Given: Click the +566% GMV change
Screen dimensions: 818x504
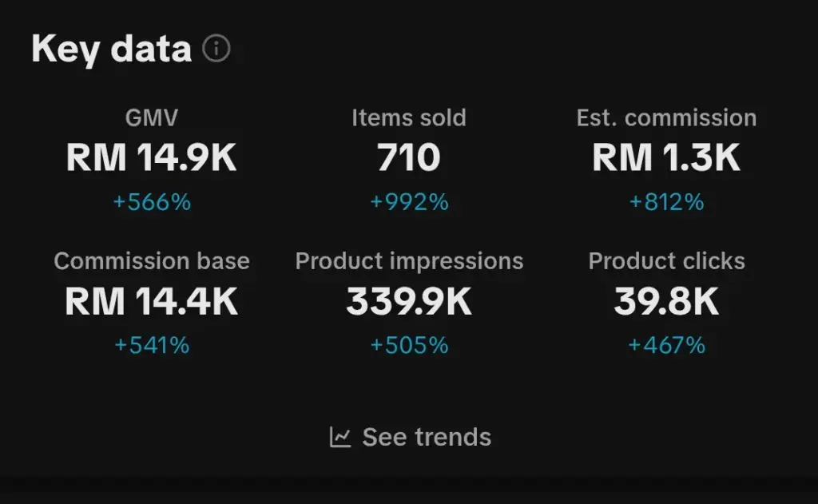Looking at the screenshot, I should (152, 202).
